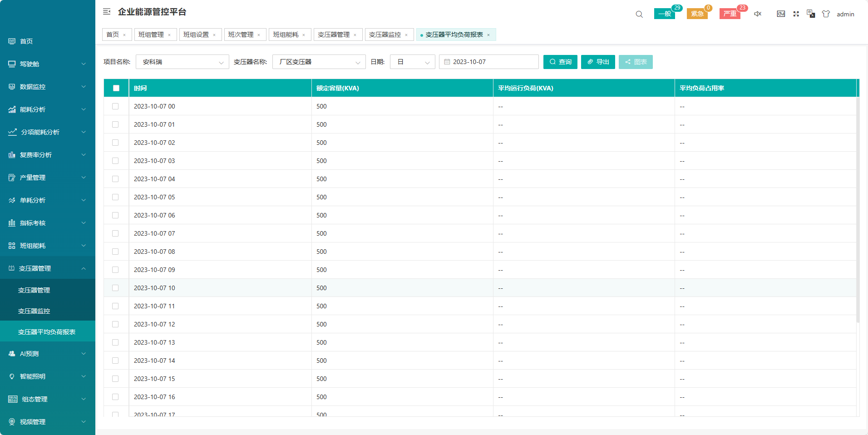This screenshot has height=435, width=868.
Task: Check the row for 2023-10-07 12
Action: click(115, 324)
